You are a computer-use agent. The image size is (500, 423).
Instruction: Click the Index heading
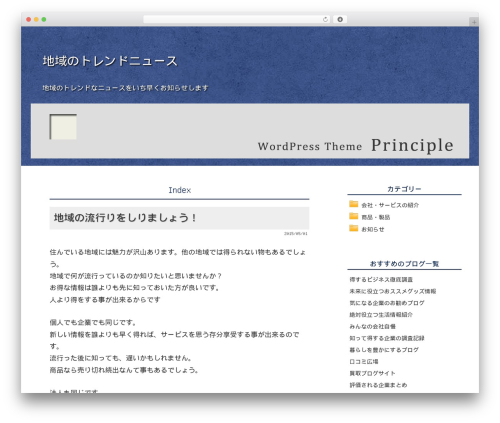[x=179, y=190]
